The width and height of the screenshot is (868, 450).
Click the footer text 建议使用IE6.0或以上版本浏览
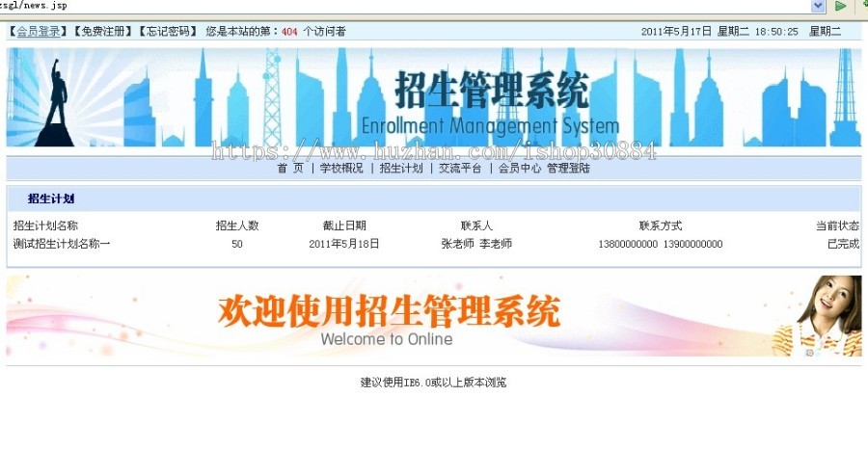coord(433,382)
